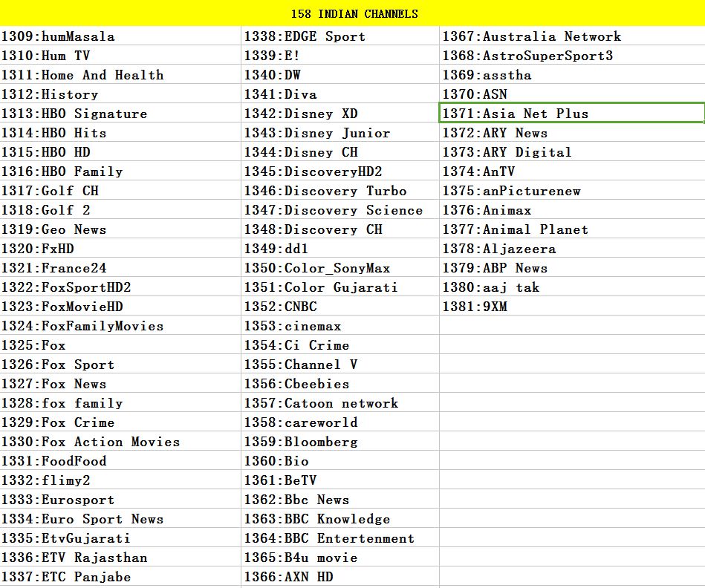Select cell '1352:CNBC'
The width and height of the screenshot is (705, 588).
click(340, 307)
